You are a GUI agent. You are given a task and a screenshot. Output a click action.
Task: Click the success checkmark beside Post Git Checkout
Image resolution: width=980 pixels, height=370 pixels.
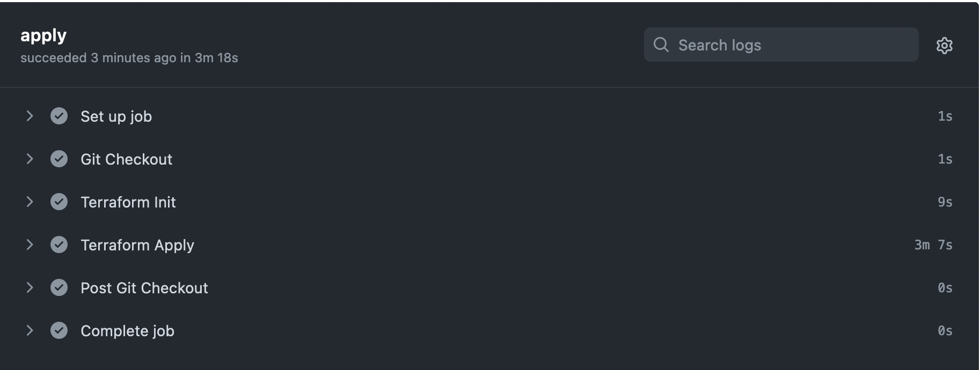point(59,287)
